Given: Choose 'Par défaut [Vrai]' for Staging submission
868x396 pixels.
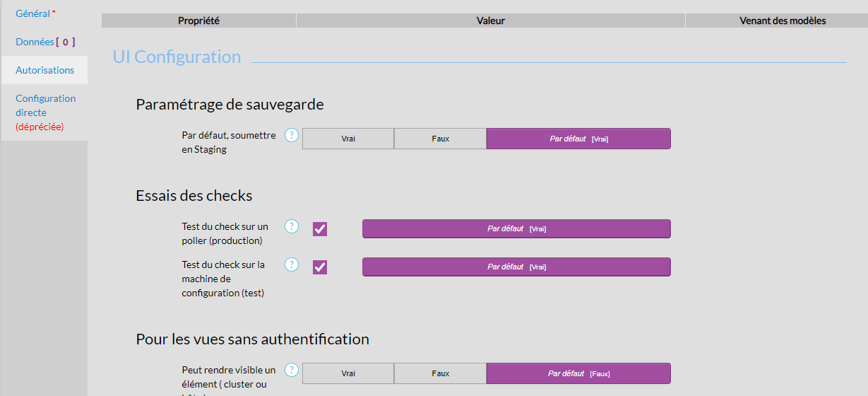Looking at the screenshot, I should (578, 139).
